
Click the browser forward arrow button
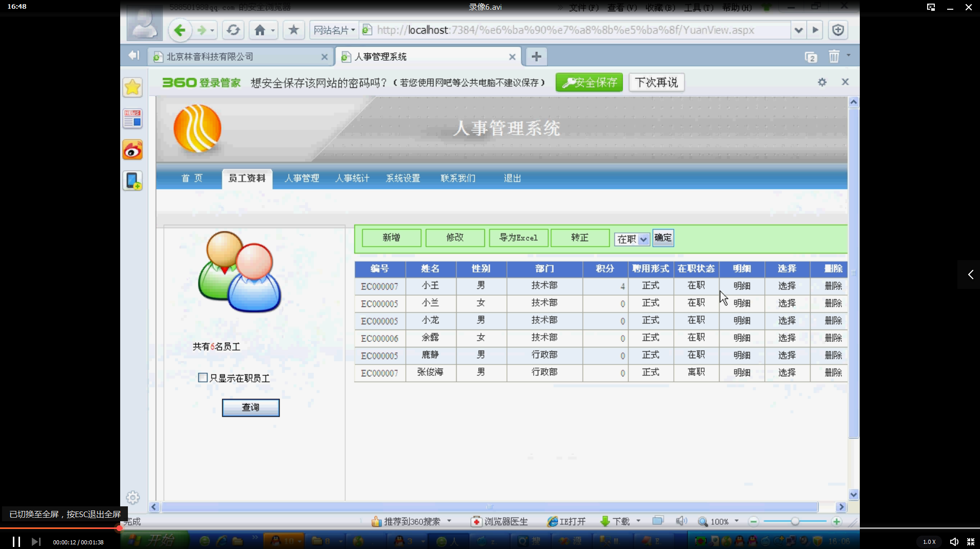pos(201,30)
